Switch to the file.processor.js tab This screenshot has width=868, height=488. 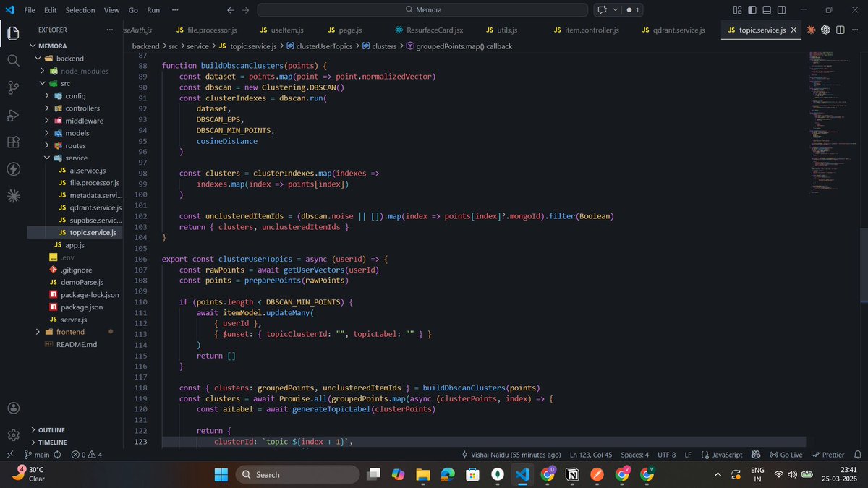point(207,30)
